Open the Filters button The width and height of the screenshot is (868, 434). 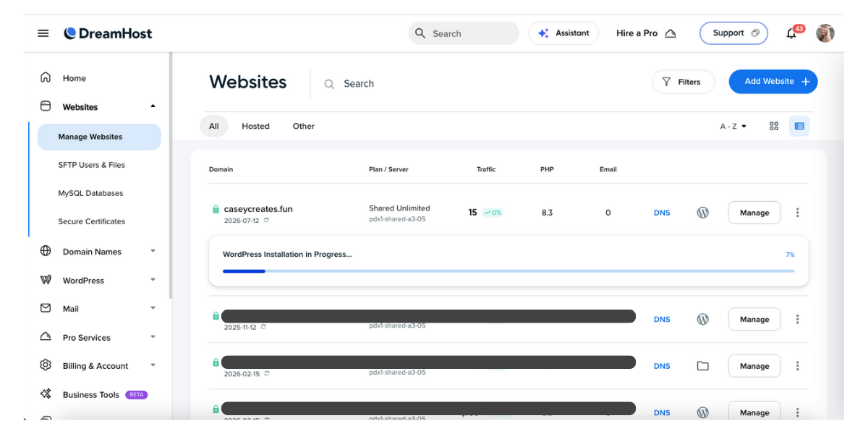[x=683, y=82]
